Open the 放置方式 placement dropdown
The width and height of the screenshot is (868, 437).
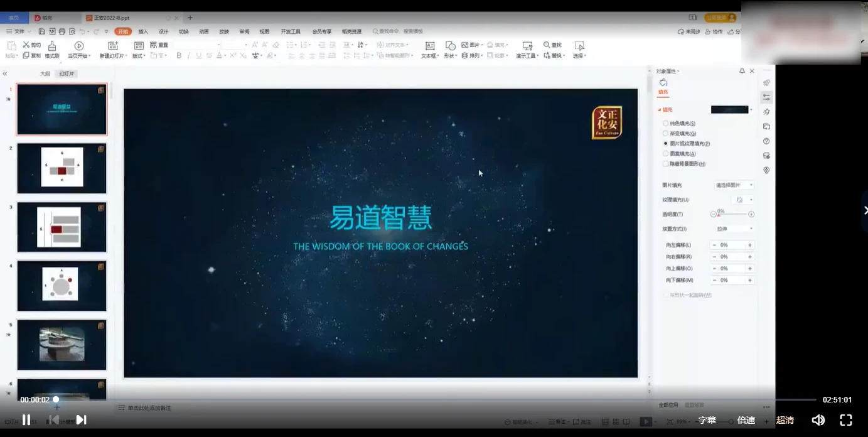pos(734,229)
